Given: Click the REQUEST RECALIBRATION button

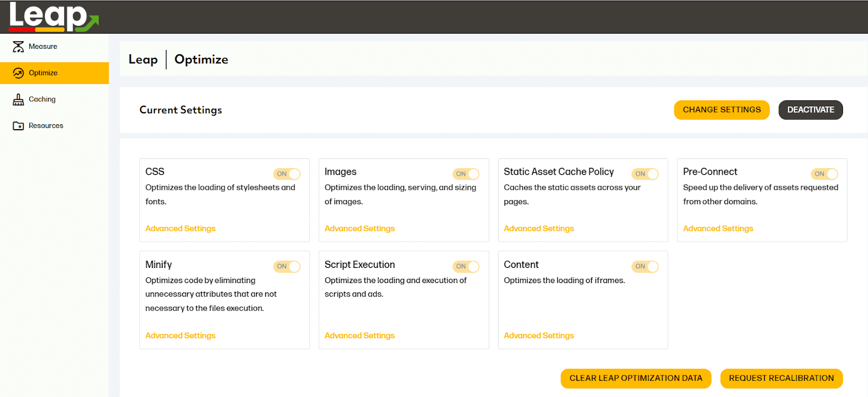Looking at the screenshot, I should [781, 378].
